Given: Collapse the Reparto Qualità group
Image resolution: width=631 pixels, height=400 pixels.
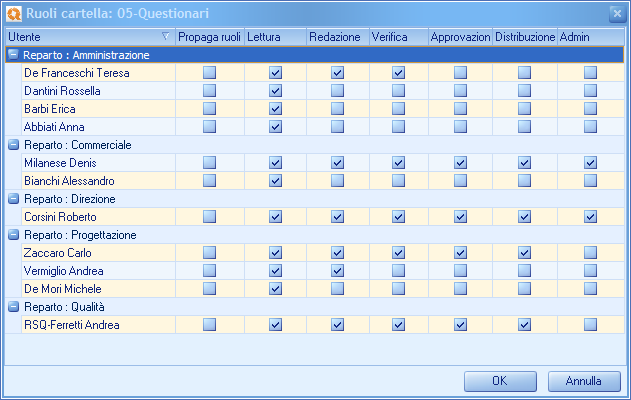Looking at the screenshot, I should click(x=13, y=307).
